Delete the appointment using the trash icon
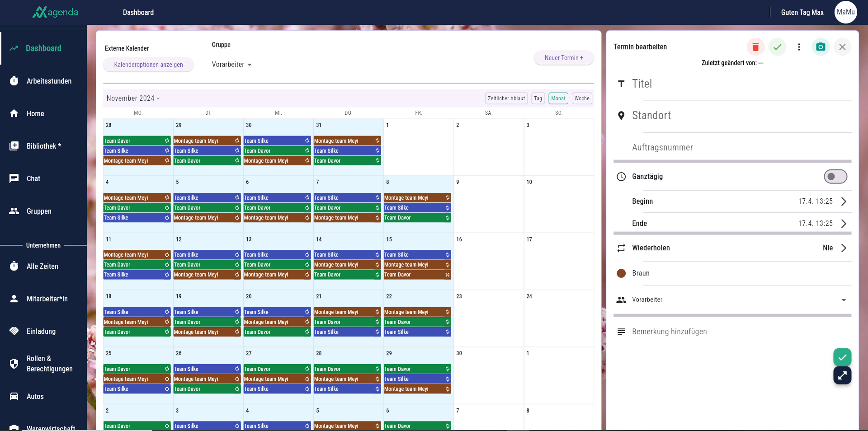This screenshot has height=431, width=868. click(x=755, y=47)
